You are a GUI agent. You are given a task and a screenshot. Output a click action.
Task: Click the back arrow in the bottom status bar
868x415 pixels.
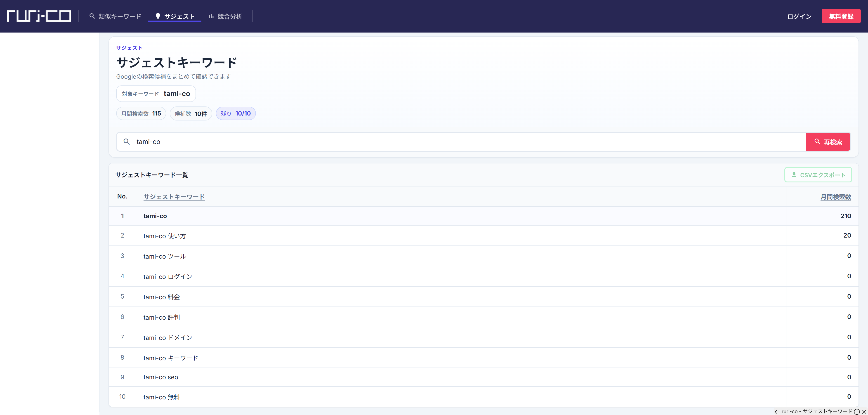[x=777, y=412]
